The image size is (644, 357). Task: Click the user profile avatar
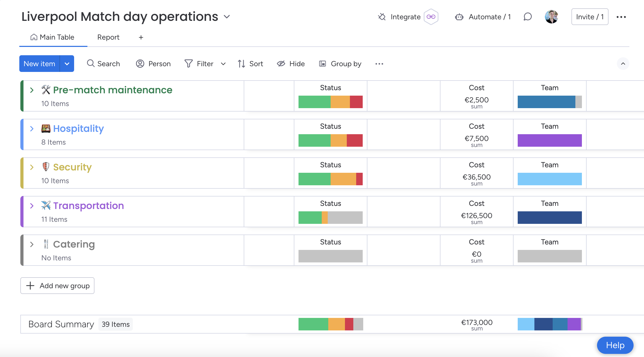click(551, 17)
